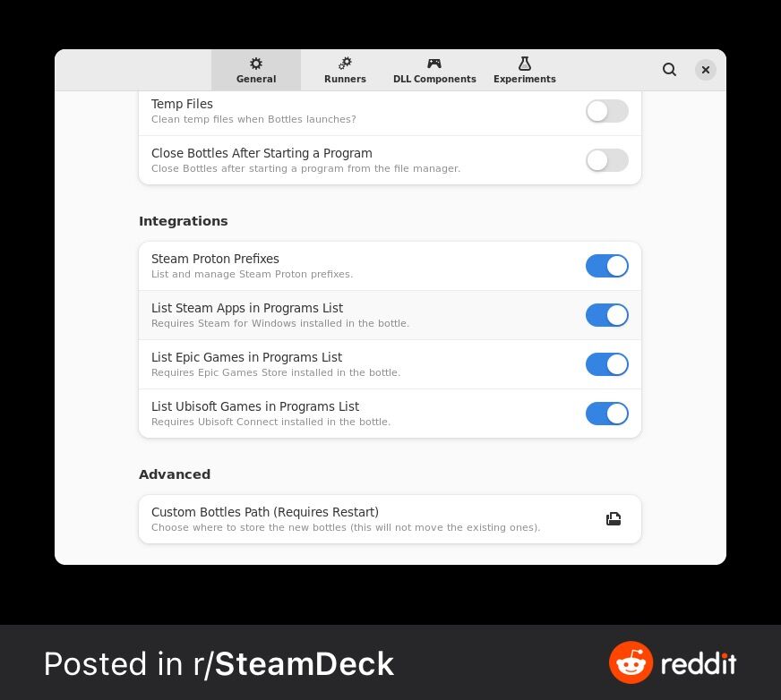Image resolution: width=781 pixels, height=700 pixels.
Task: Click the Steam Proton Prefixes row title
Action: click(215, 259)
